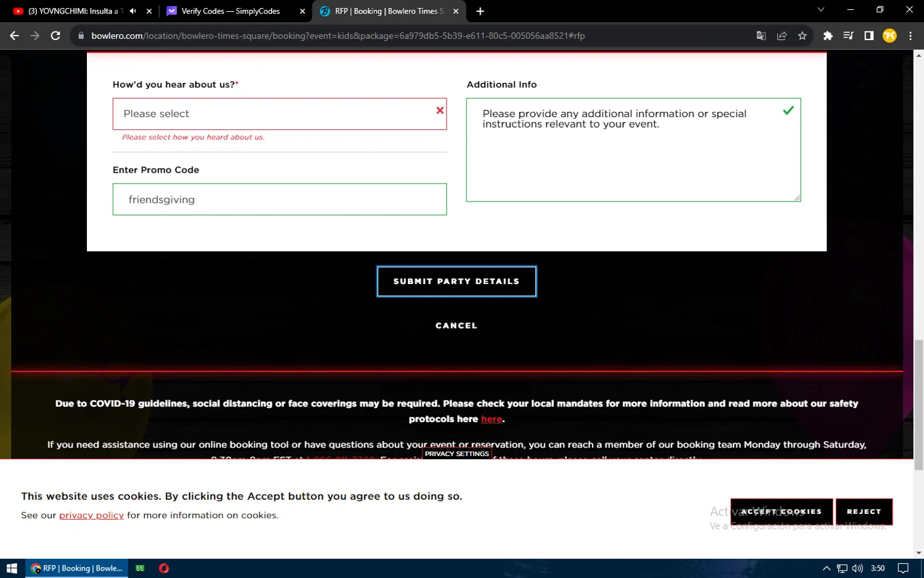Image resolution: width=924 pixels, height=578 pixels.
Task: Click scrollbar up arrow
Action: tap(918, 55)
